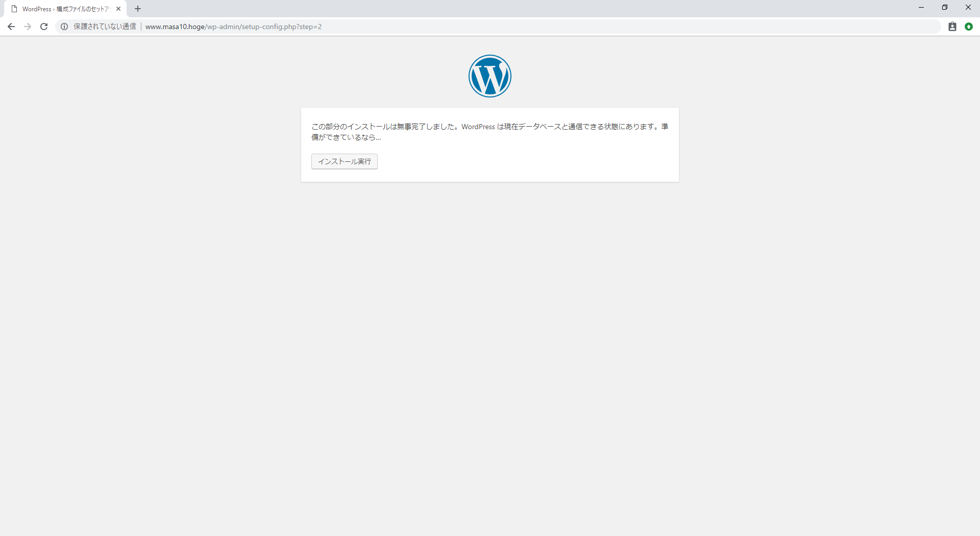Minimize the browser window
Image resolution: width=980 pixels, height=536 pixels.
point(921,7)
